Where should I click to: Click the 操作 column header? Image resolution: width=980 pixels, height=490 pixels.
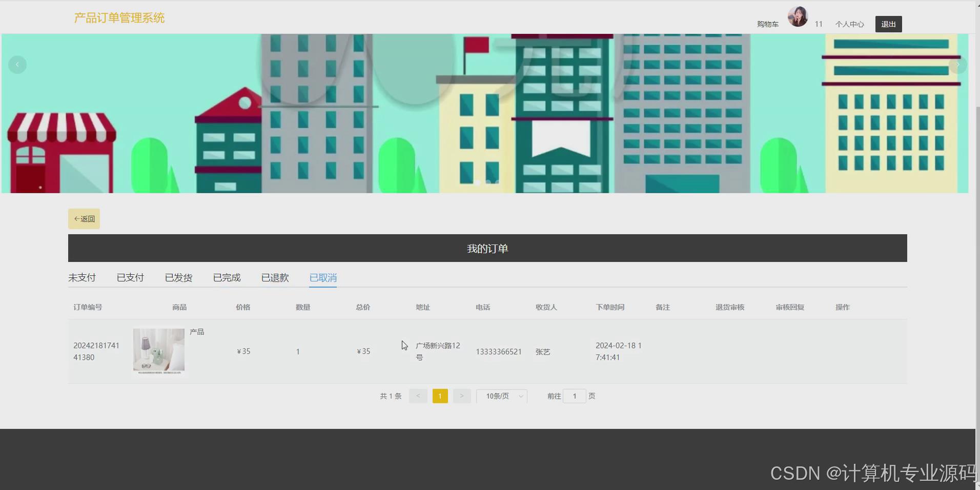[x=843, y=307]
